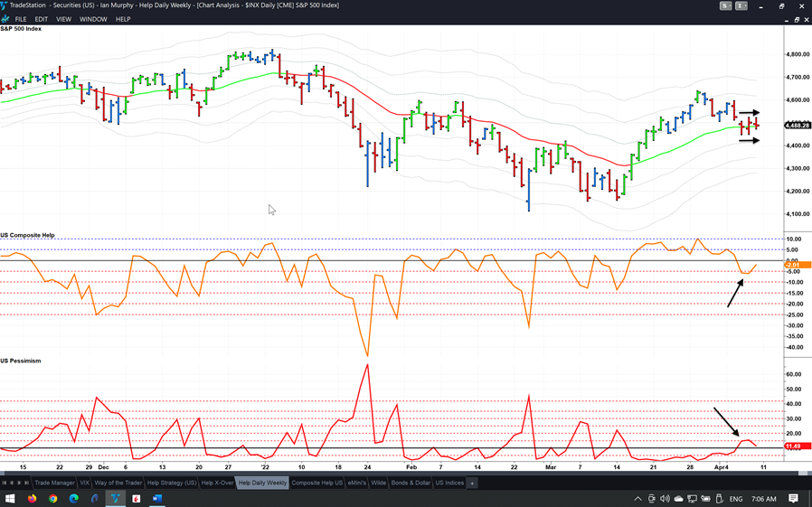The height and width of the screenshot is (507, 812).
Task: Select the Composite Help US tab
Action: click(316, 483)
